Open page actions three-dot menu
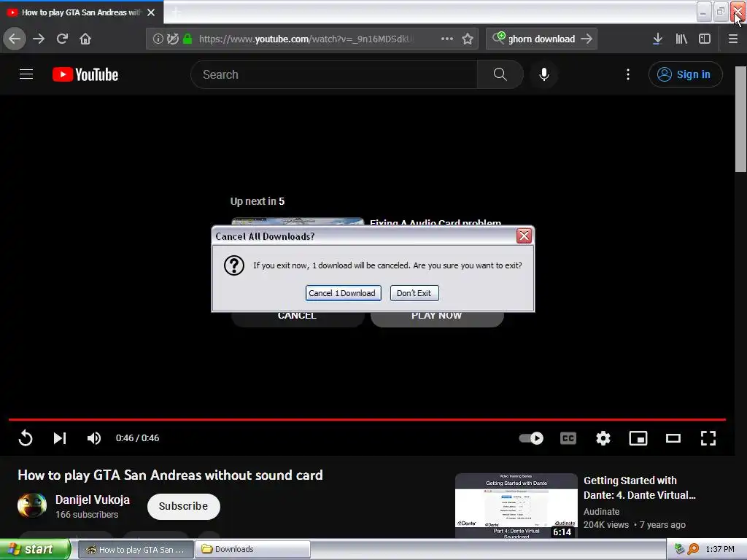The height and width of the screenshot is (560, 747). click(447, 39)
